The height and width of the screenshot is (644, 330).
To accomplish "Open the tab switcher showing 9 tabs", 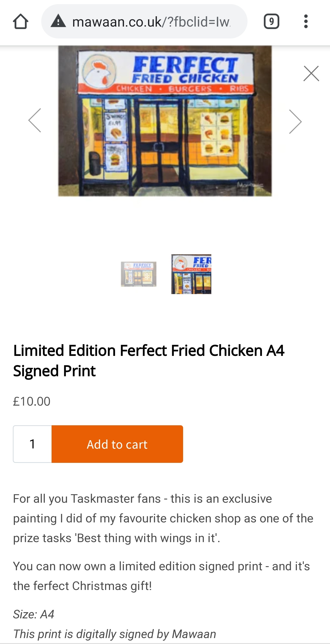I will 272,22.
